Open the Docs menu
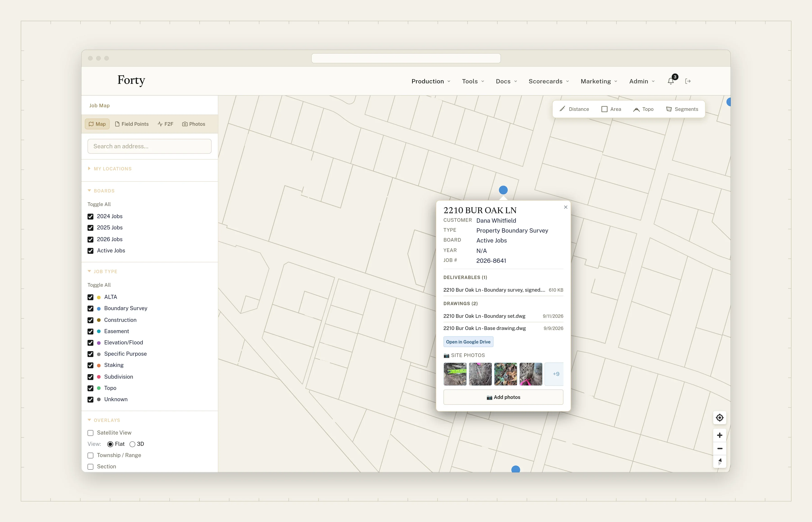 506,81
